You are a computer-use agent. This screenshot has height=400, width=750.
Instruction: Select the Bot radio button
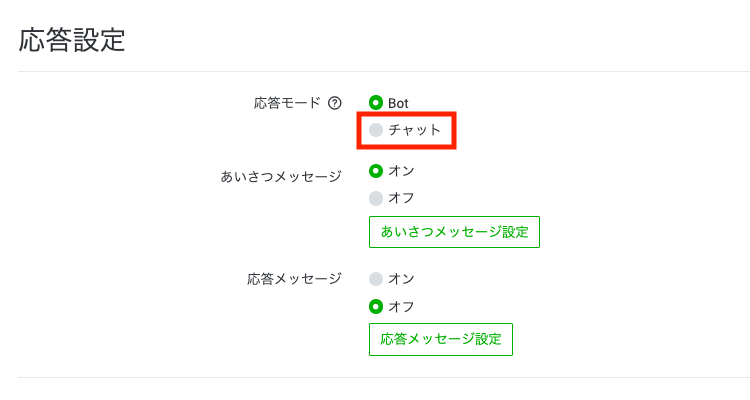pyautogui.click(x=376, y=103)
